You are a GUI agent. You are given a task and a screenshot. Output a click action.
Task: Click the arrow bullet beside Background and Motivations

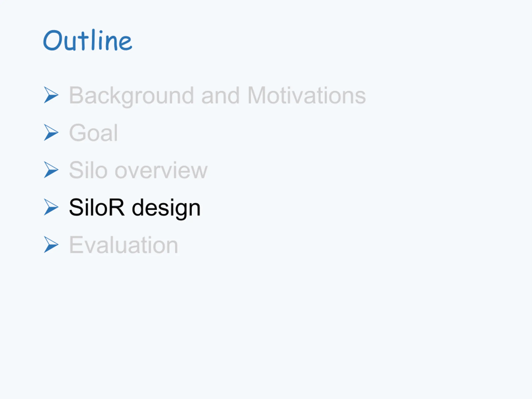coord(51,95)
